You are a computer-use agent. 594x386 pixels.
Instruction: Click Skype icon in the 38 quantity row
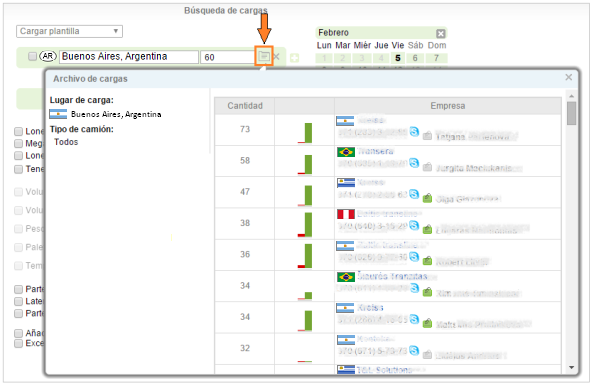point(414,225)
